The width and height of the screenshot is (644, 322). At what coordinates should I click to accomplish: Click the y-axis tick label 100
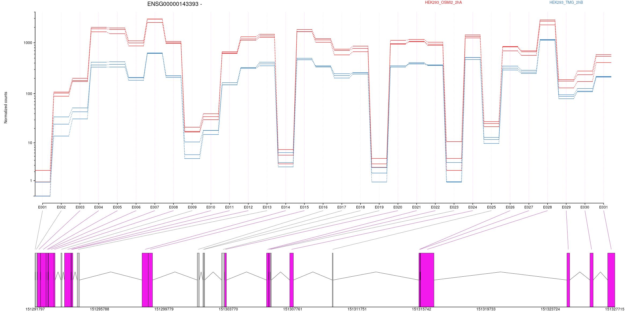tap(29, 94)
